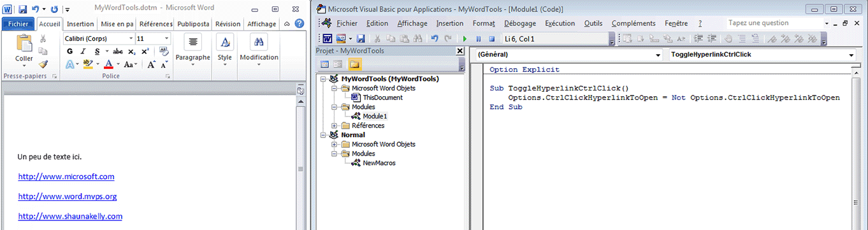Image resolution: width=868 pixels, height=230 pixels.
Task: Open Text Effects (glowing A) in Word
Action: [70, 64]
